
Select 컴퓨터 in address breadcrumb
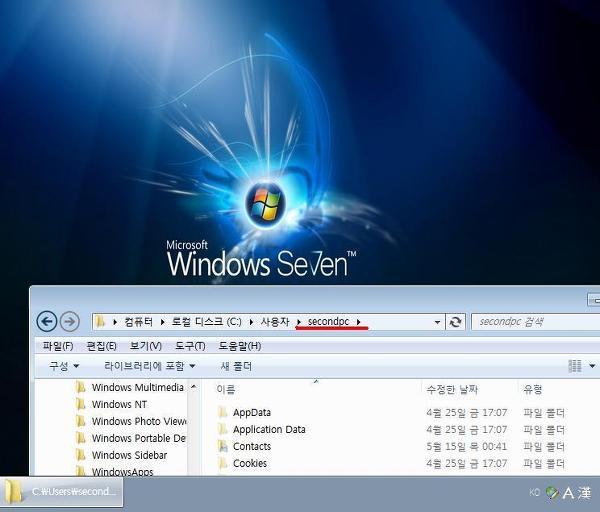138,322
